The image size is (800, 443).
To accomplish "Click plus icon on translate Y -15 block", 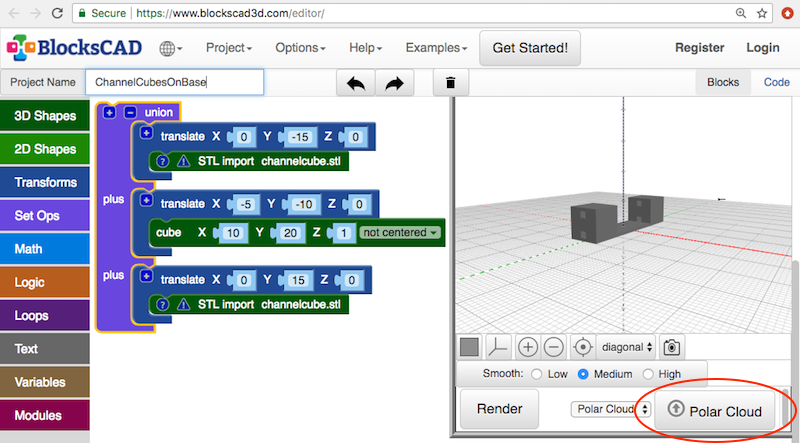I will 146,133.
